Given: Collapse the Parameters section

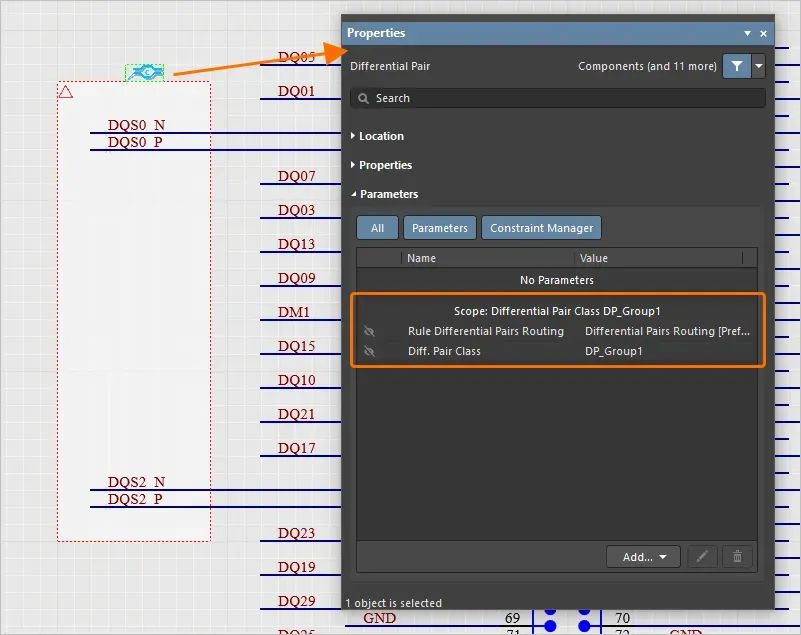Looking at the screenshot, I should point(385,194).
